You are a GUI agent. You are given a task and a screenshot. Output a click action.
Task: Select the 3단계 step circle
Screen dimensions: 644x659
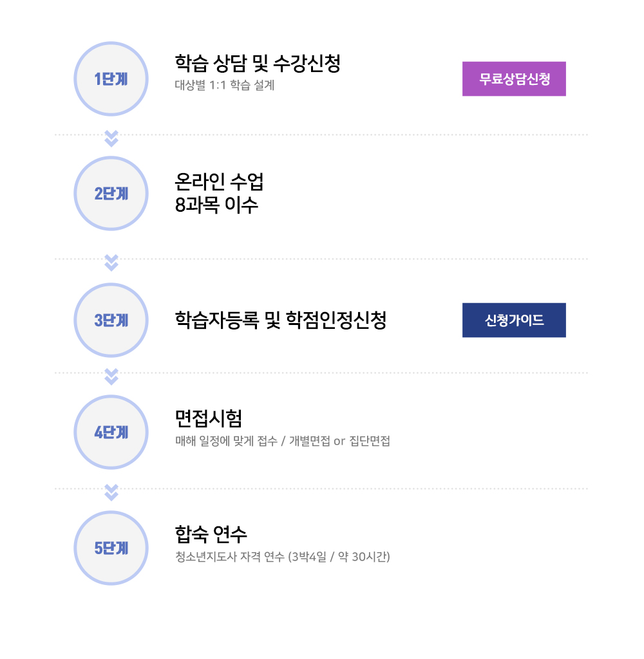[111, 320]
